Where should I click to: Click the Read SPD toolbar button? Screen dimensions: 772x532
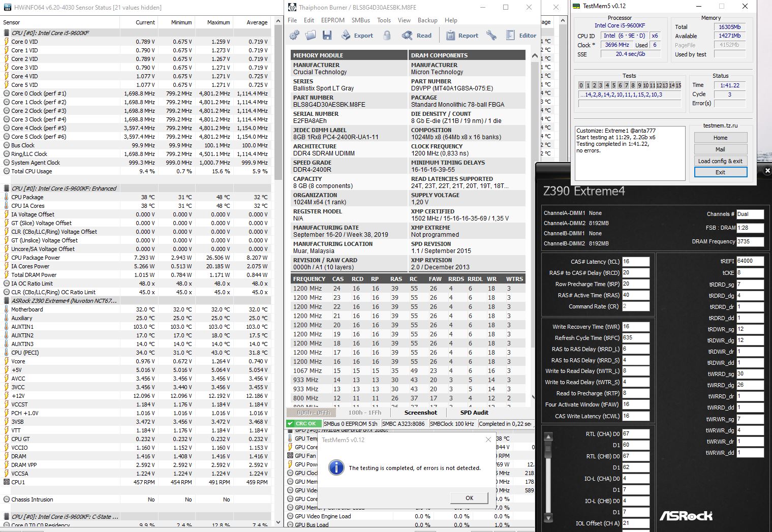pos(417,35)
